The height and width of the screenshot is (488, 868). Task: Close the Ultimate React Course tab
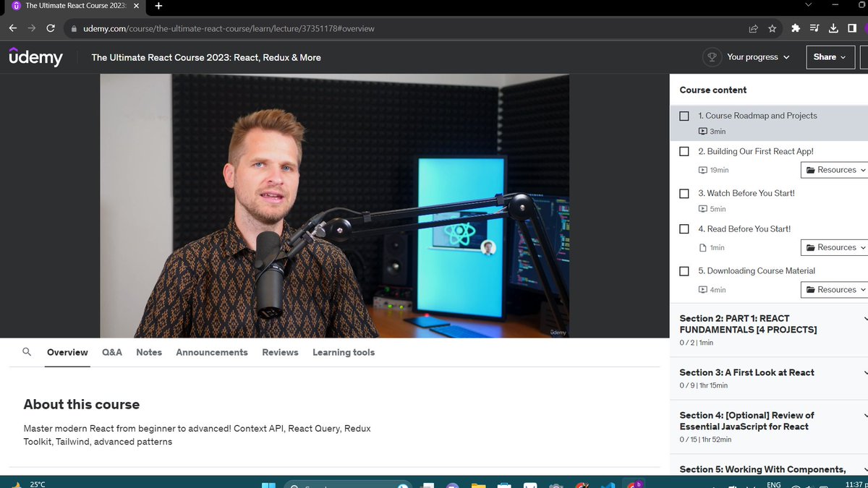tap(136, 6)
